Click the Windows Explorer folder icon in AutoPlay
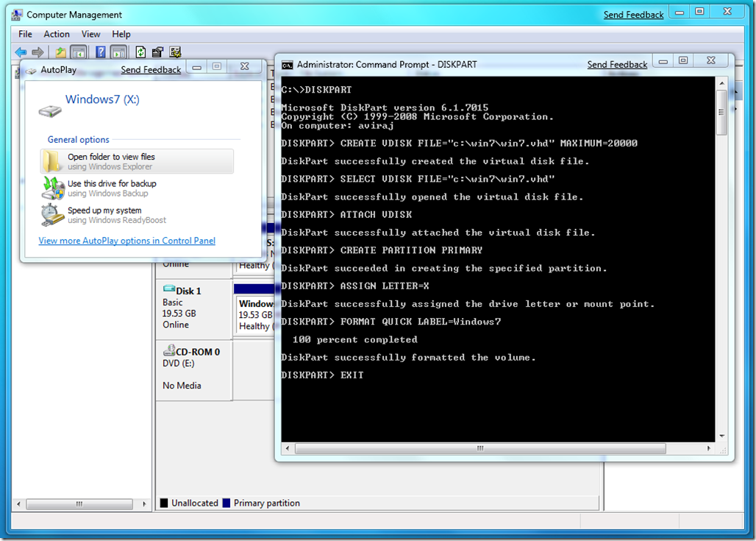 [x=51, y=160]
